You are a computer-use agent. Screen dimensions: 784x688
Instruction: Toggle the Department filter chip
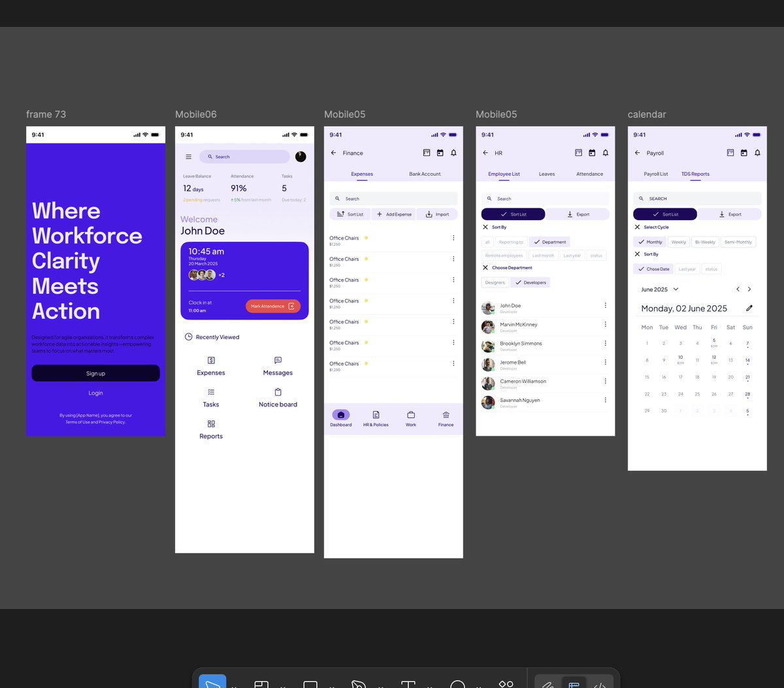(x=549, y=242)
